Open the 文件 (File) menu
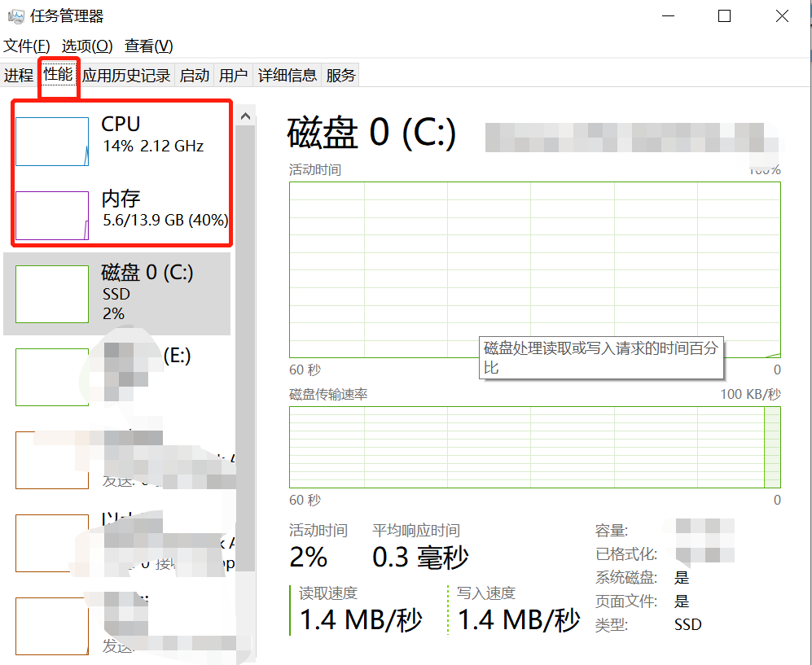The width and height of the screenshot is (812, 665). (x=27, y=46)
